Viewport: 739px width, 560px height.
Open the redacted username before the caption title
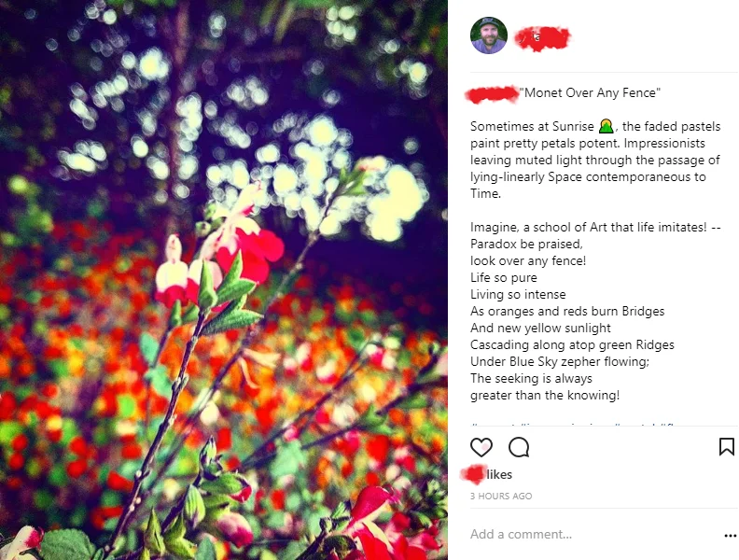click(492, 93)
